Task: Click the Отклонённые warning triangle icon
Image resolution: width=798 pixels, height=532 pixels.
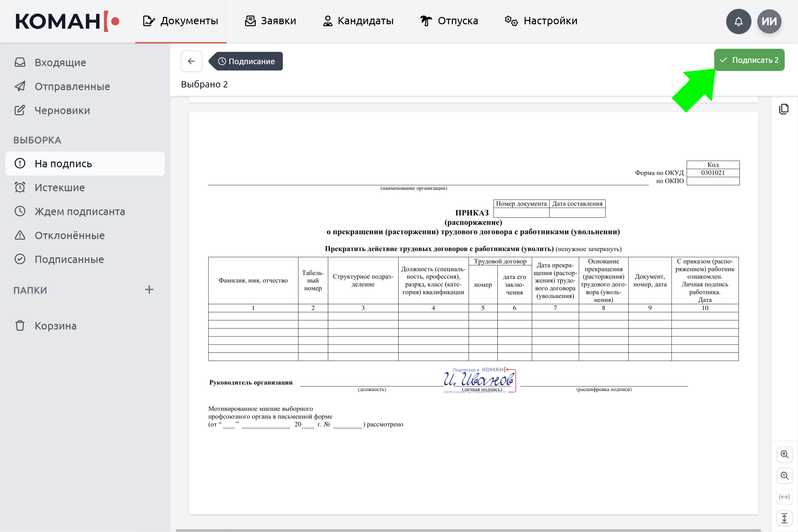Action: pos(20,235)
